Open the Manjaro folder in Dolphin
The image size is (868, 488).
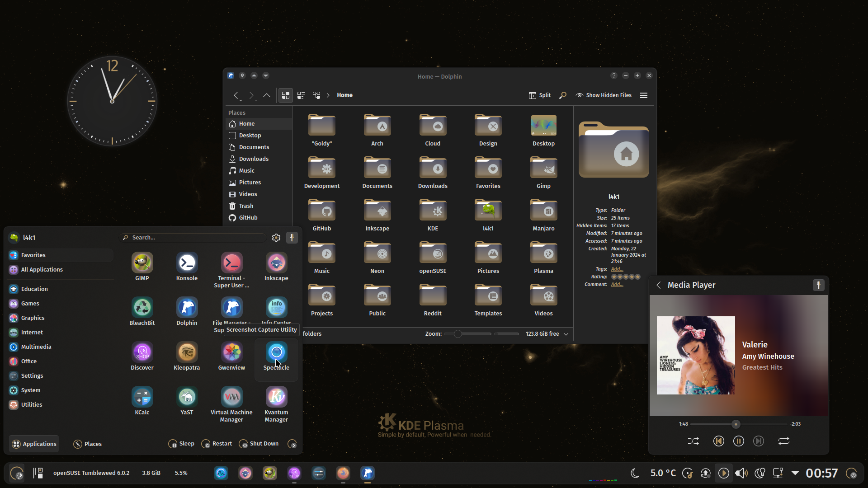click(543, 216)
